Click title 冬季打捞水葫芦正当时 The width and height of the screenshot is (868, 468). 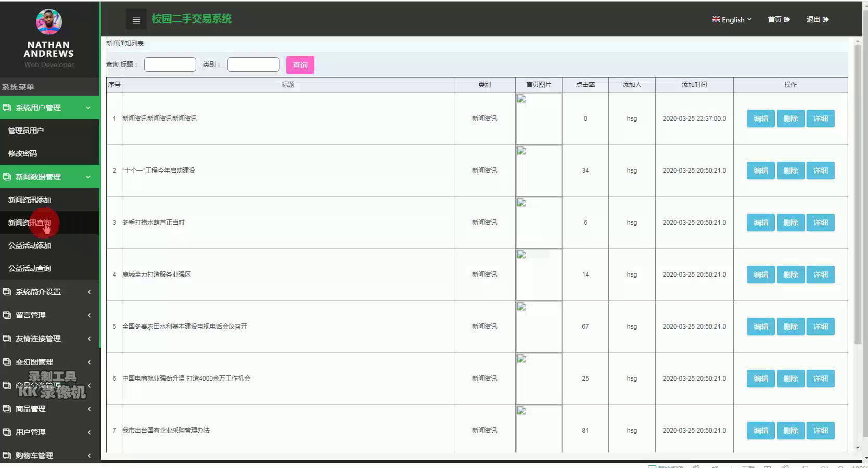[154, 223]
